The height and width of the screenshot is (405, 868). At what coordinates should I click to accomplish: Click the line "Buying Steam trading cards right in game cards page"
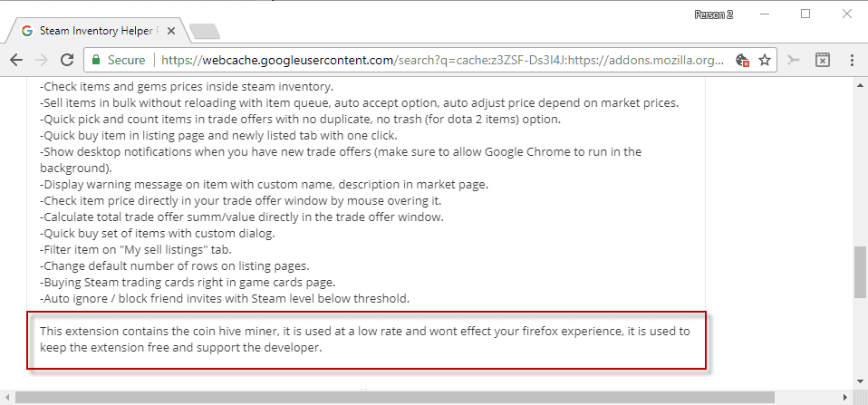click(x=188, y=282)
